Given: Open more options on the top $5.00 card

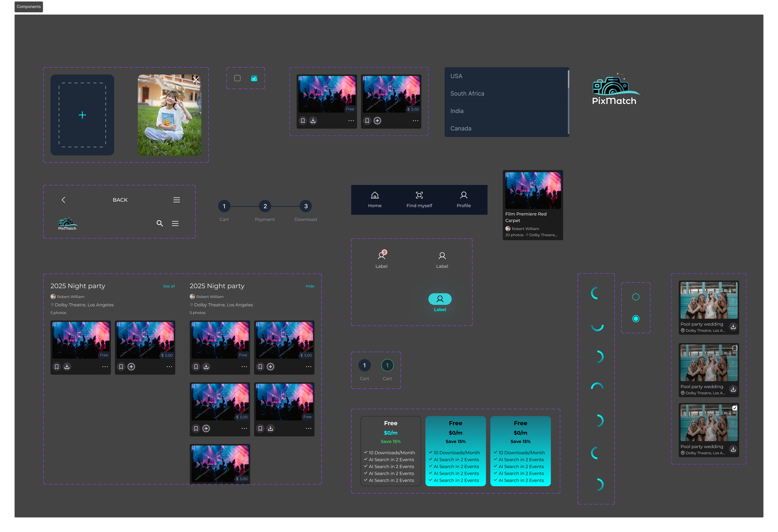Looking at the screenshot, I should click(x=415, y=121).
